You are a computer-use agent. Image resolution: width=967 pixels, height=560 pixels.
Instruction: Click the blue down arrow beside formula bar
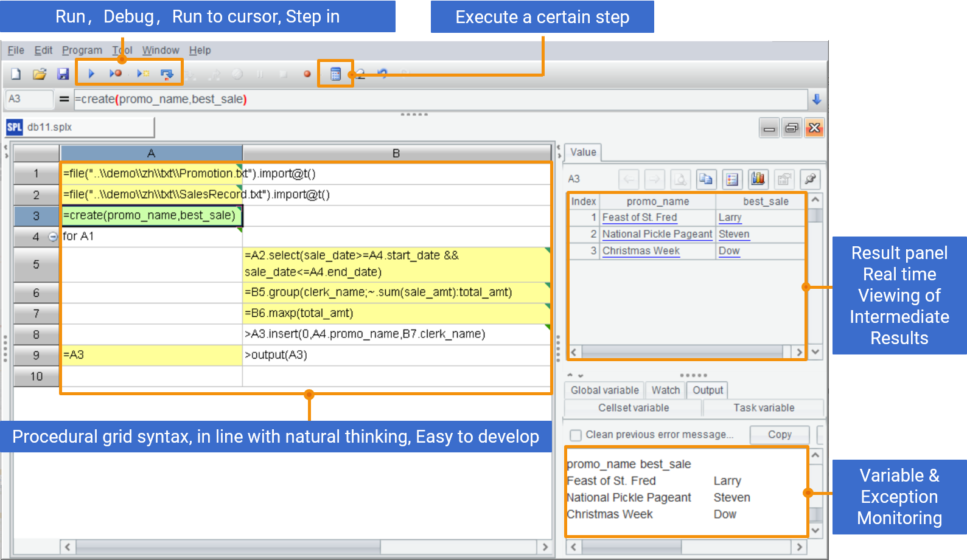[x=817, y=99]
